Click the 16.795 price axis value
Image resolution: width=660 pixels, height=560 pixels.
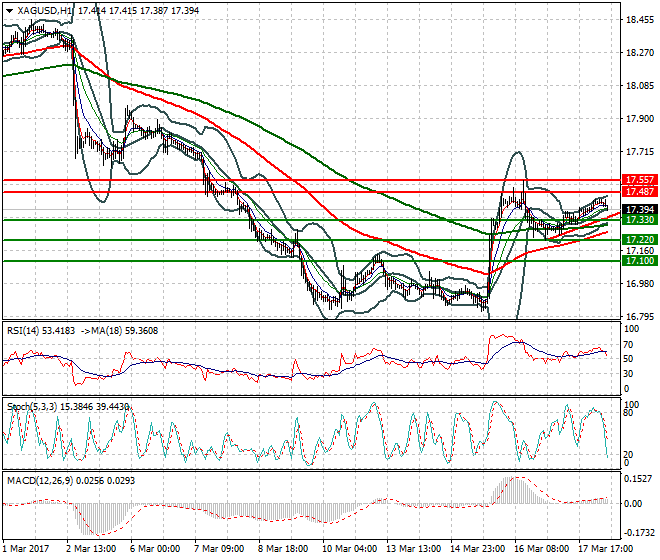[640, 317]
